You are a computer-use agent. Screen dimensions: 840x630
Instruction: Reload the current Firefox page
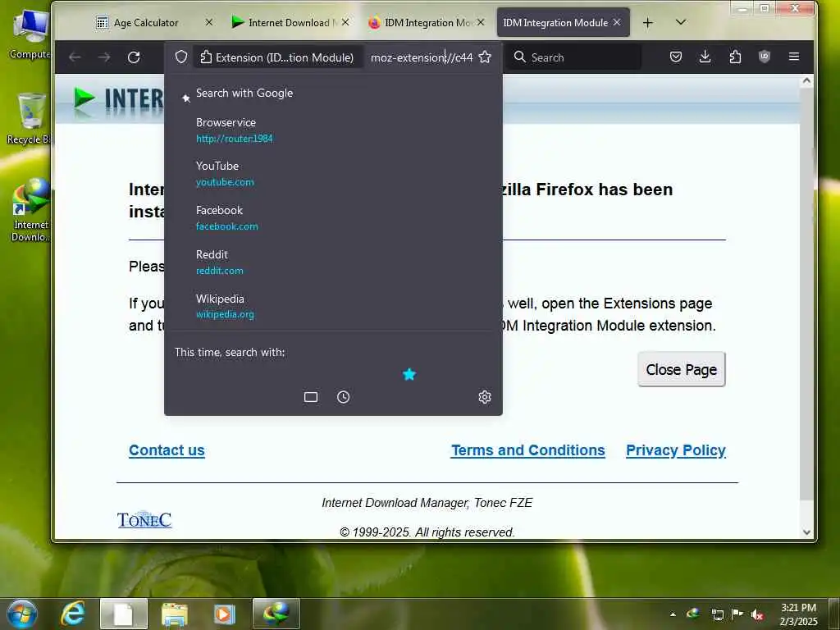pyautogui.click(x=134, y=57)
